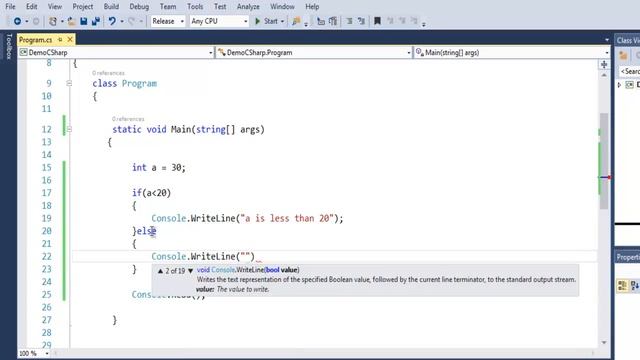Click the Class View search field
The width and height of the screenshot is (640, 360).
point(629,71)
